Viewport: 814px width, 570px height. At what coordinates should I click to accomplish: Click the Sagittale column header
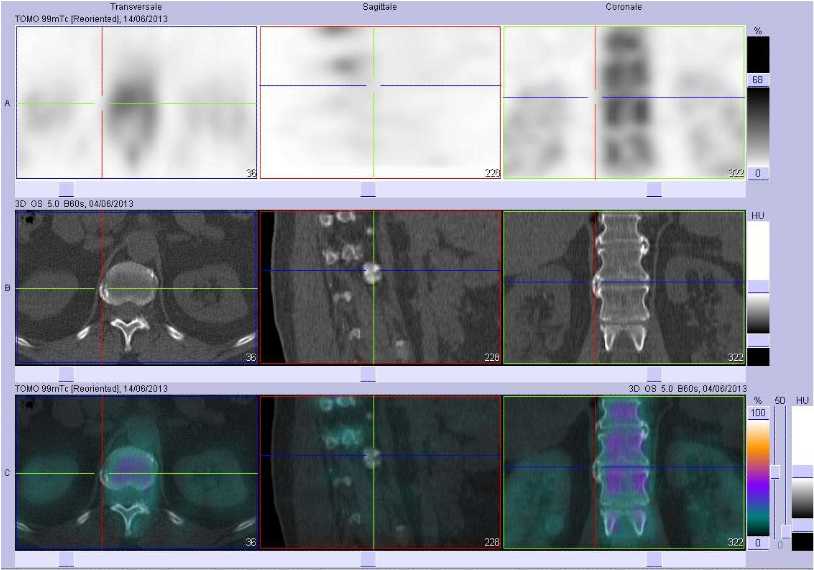(379, 7)
